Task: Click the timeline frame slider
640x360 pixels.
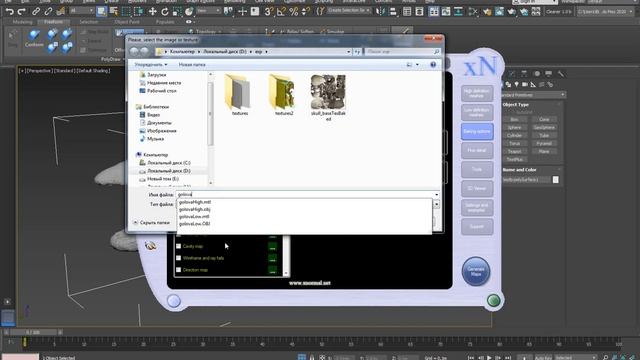Action: (x=33, y=332)
